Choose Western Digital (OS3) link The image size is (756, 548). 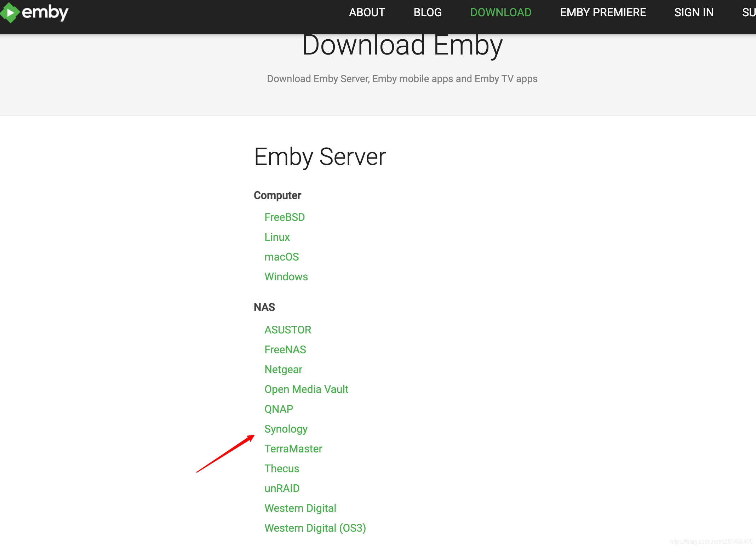point(315,528)
